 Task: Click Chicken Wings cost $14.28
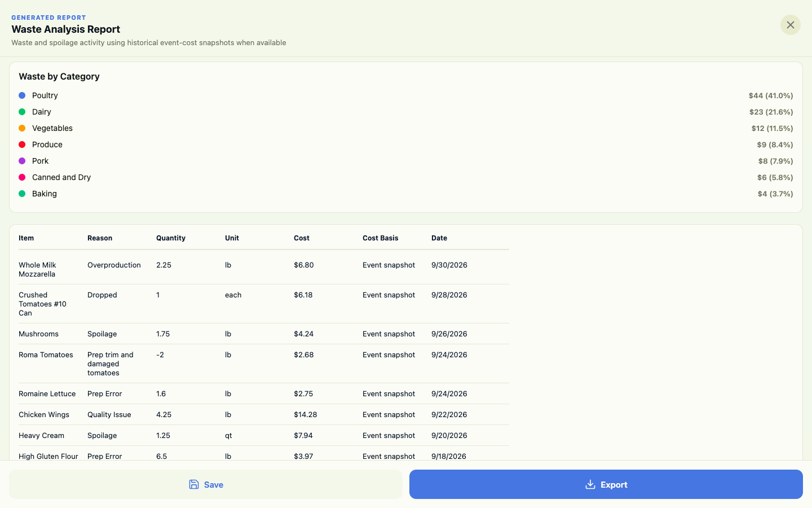click(x=305, y=414)
